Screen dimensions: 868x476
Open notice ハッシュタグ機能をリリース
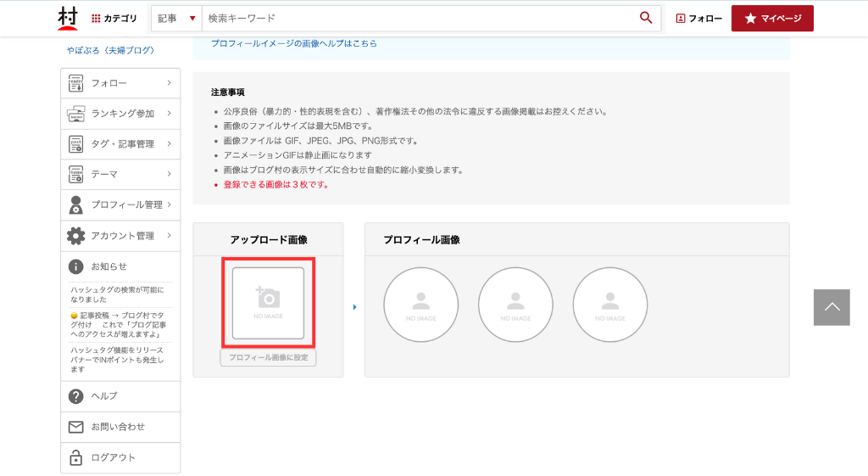117,360
